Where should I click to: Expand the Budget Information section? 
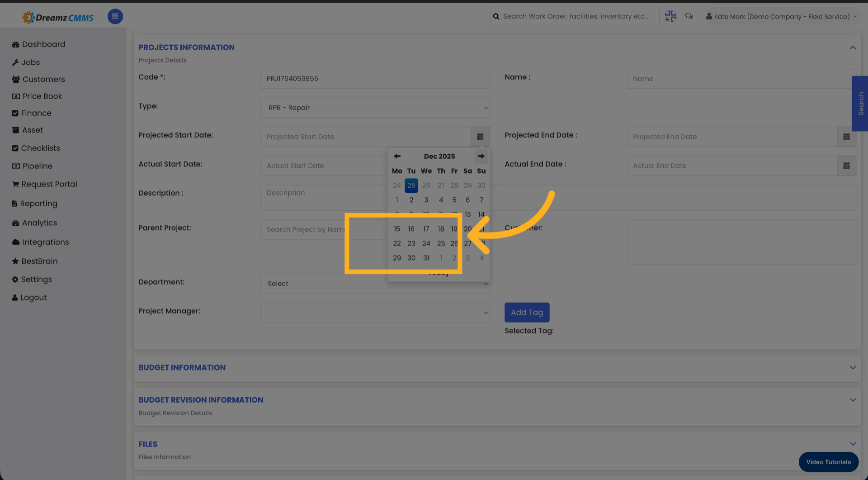tap(853, 368)
